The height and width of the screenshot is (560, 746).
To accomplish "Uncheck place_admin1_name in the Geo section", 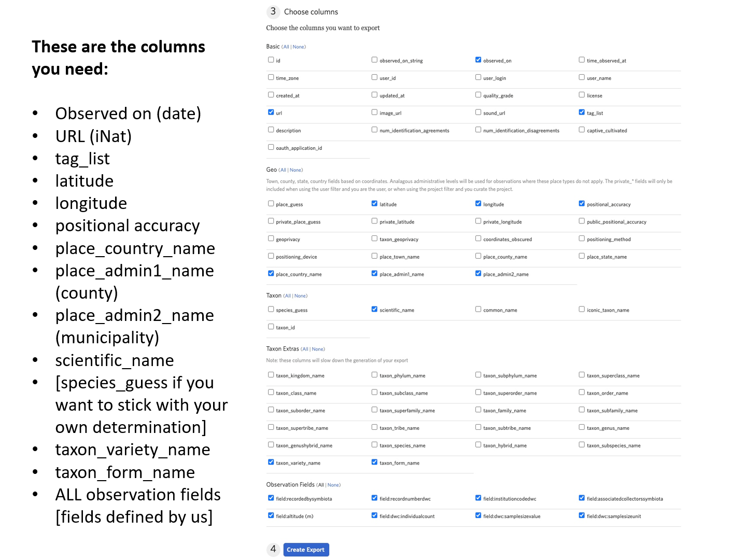I will [374, 273].
